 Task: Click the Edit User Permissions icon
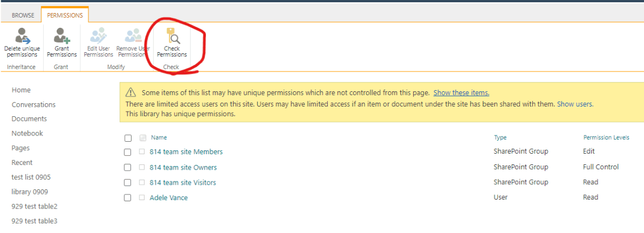[x=98, y=36]
